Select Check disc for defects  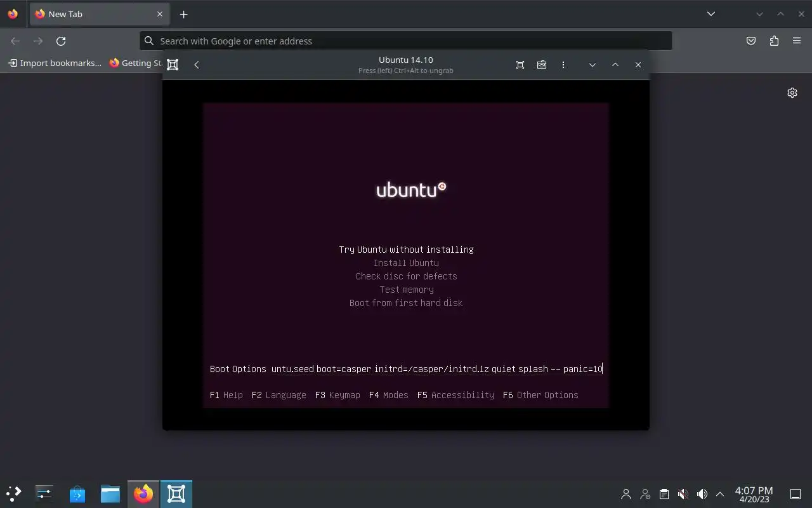[406, 276]
